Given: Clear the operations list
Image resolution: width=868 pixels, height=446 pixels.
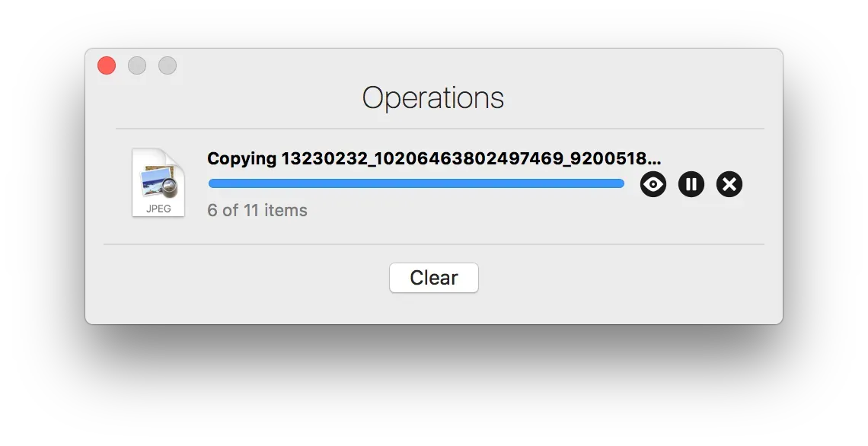Looking at the screenshot, I should pos(433,277).
